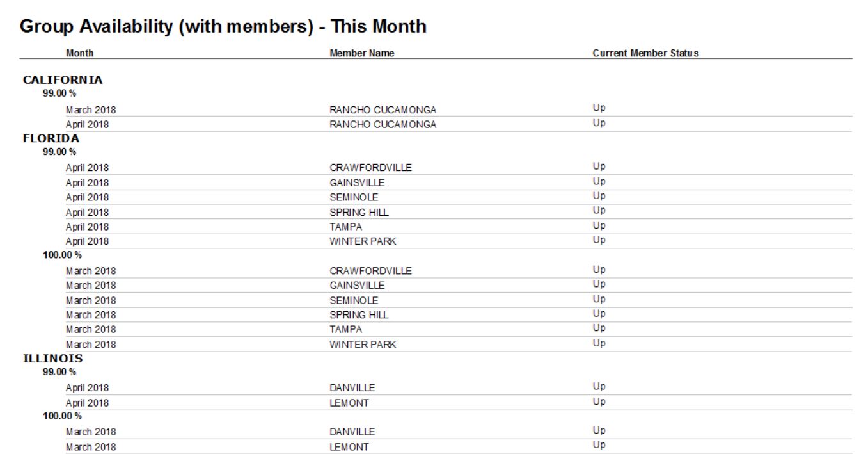868x454 pixels.
Task: Select the FLORIDA group heading
Action: coord(51,138)
